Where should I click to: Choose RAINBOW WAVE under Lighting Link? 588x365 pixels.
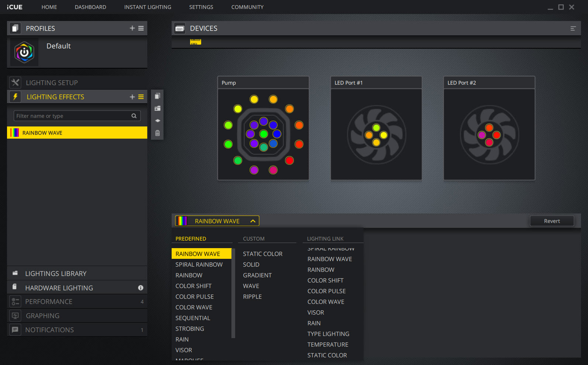pyautogui.click(x=330, y=259)
